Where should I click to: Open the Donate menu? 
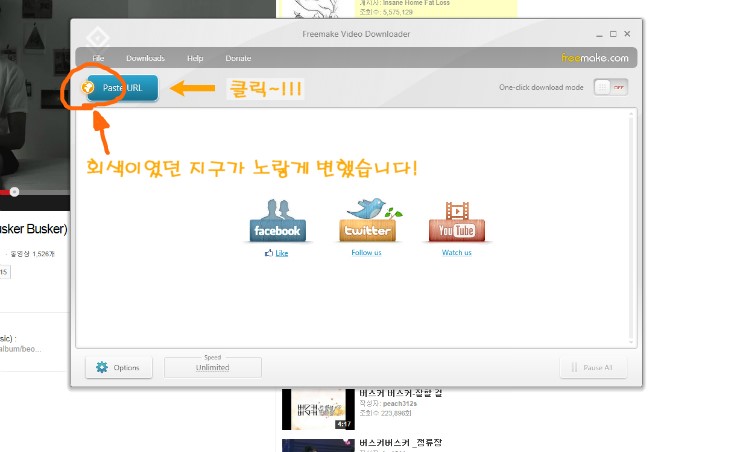(238, 59)
